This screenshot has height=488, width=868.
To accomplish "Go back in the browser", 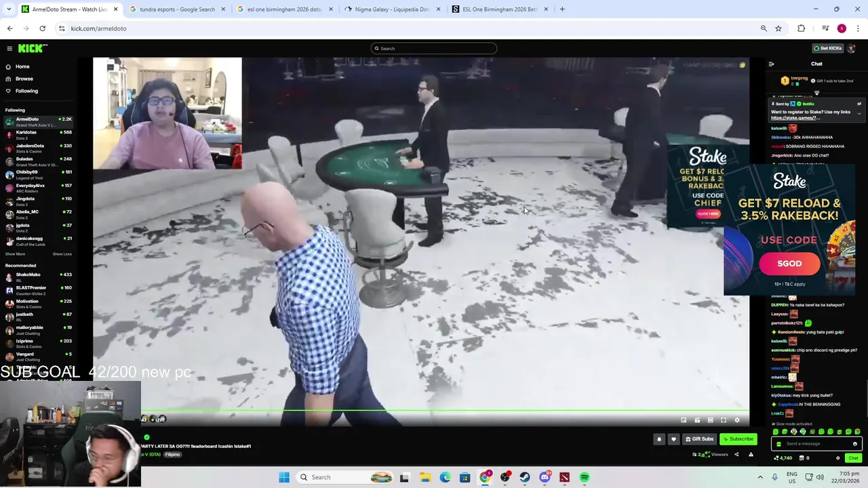I will (9, 28).
